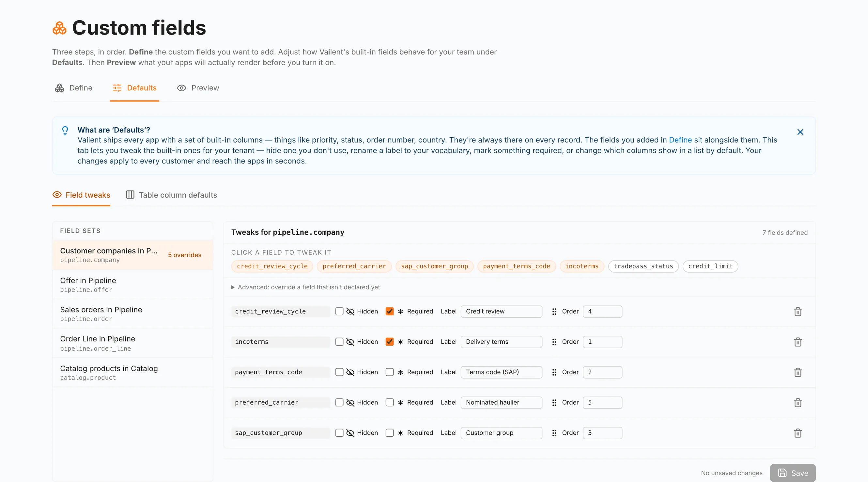Grab drag handle on credit_review_cycle row
The image size is (868, 482).
point(554,311)
